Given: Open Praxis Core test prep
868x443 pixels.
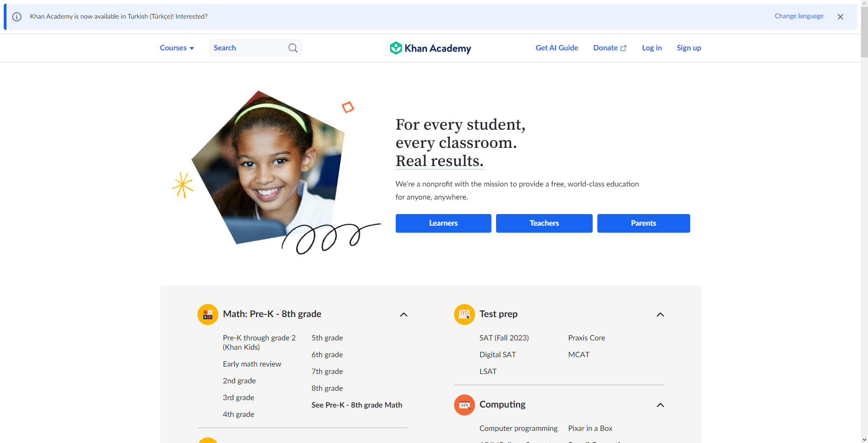Looking at the screenshot, I should [x=587, y=338].
